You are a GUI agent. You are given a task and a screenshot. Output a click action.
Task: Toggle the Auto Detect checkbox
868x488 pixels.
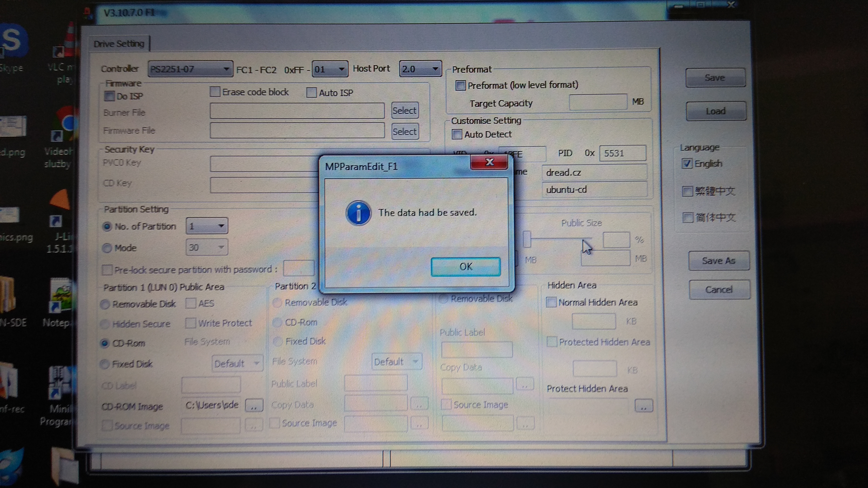tap(457, 134)
